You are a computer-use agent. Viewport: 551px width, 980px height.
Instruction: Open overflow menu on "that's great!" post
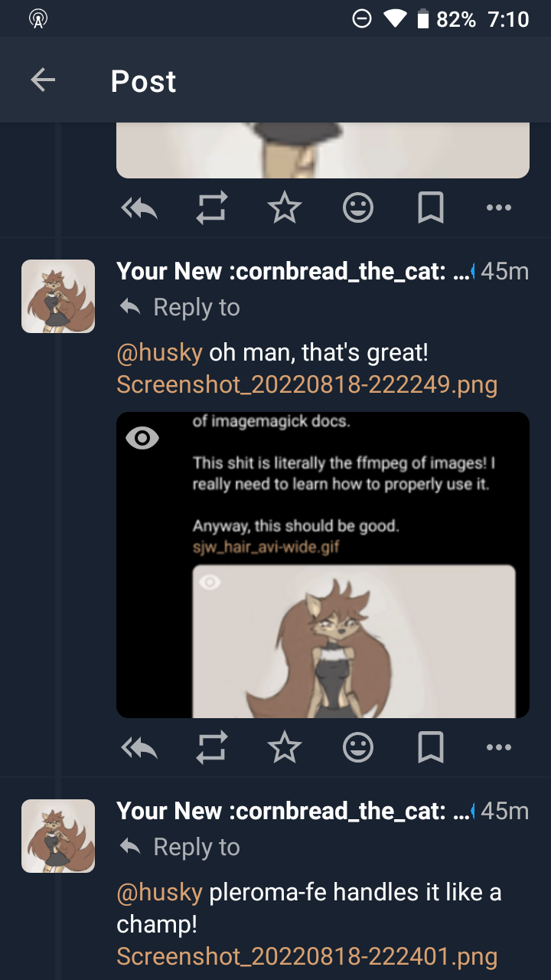click(499, 747)
